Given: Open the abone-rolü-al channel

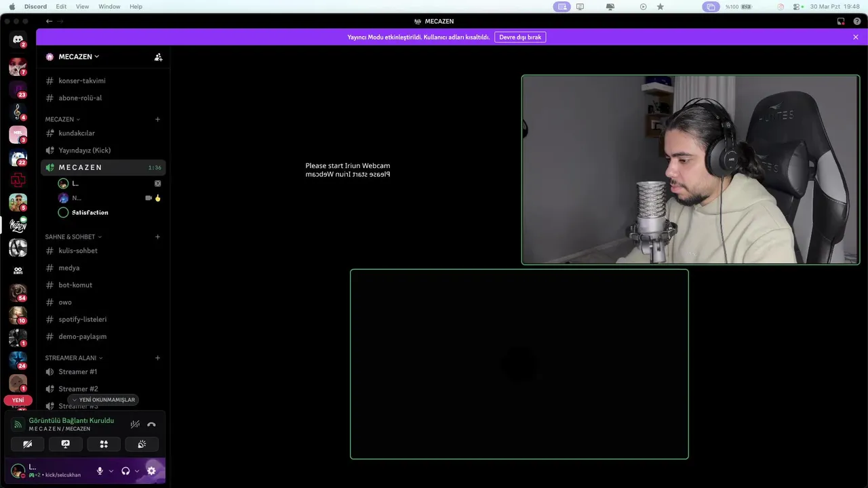Looking at the screenshot, I should [103, 98].
